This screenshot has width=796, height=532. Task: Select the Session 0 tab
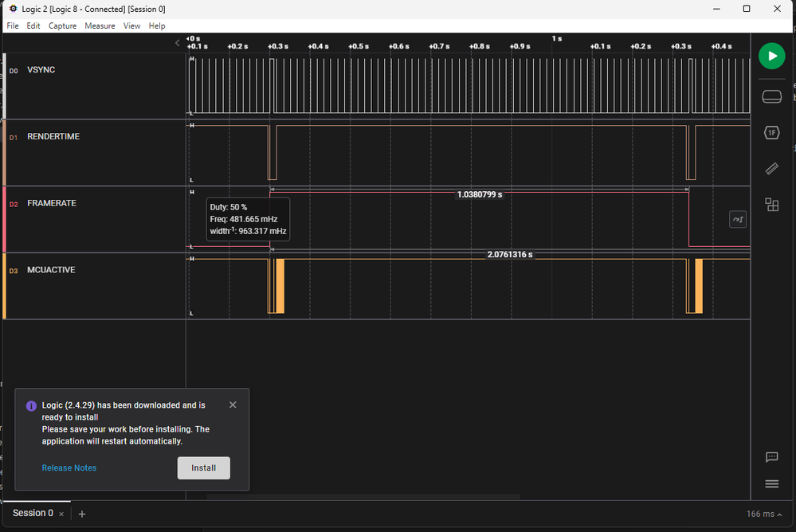click(33, 513)
